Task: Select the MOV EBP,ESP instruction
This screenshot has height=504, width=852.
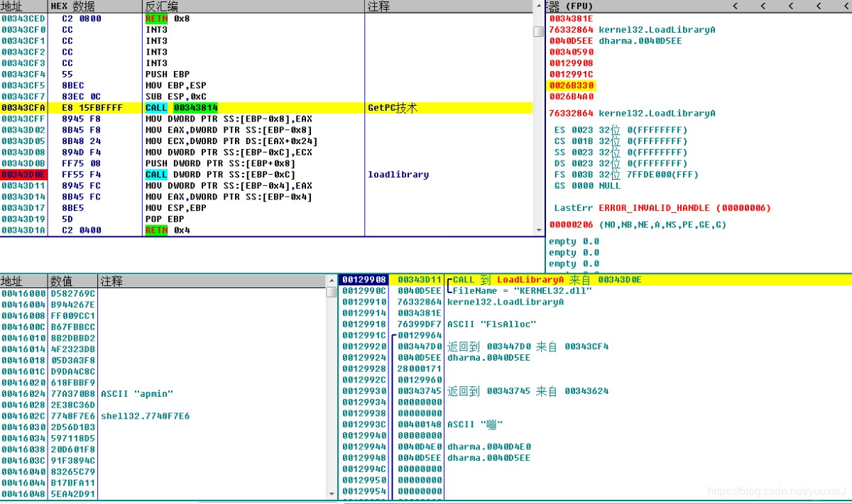Action: click(175, 85)
